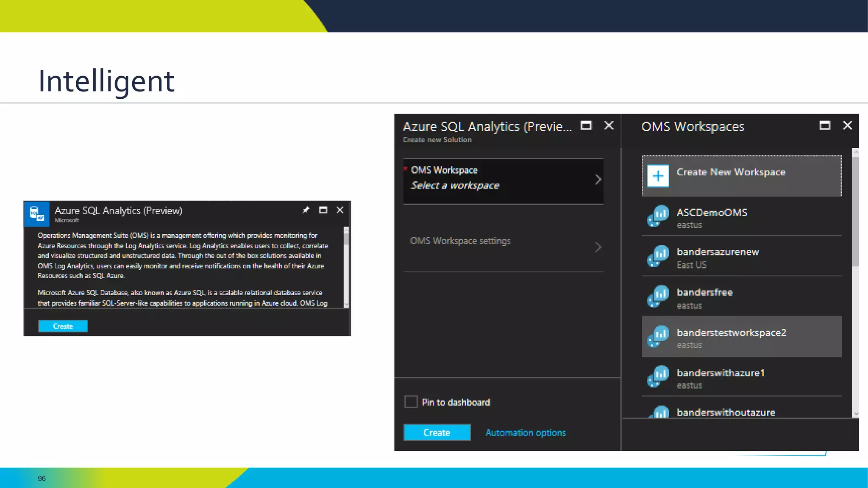Screen dimensions: 868x488
Task: Click the bandersazurenew workspace icon
Action: point(658,256)
